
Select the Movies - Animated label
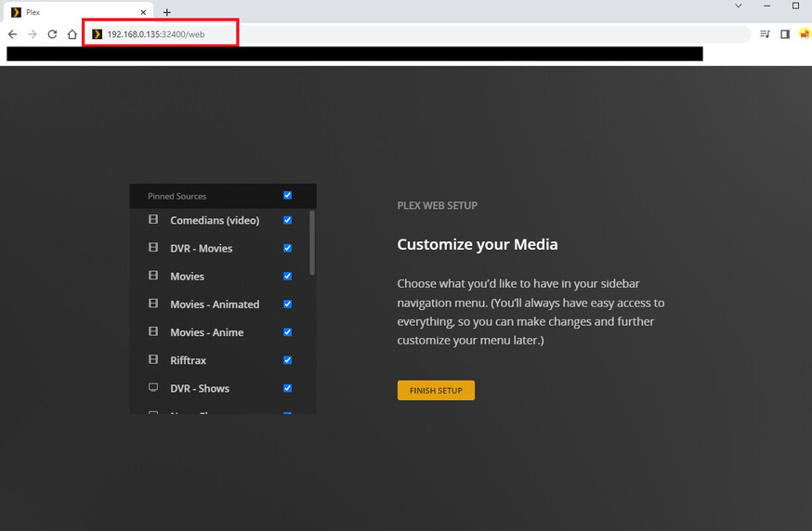point(215,304)
